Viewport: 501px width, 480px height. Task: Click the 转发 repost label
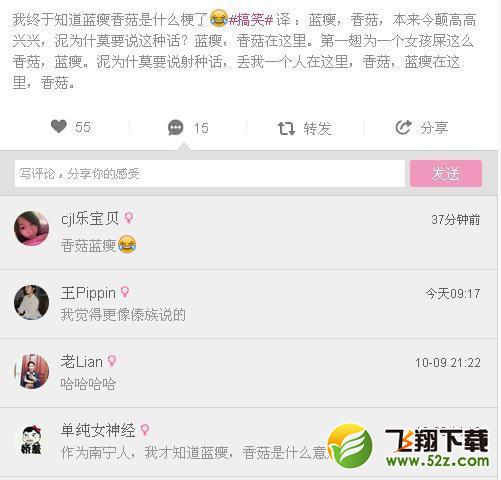point(317,129)
